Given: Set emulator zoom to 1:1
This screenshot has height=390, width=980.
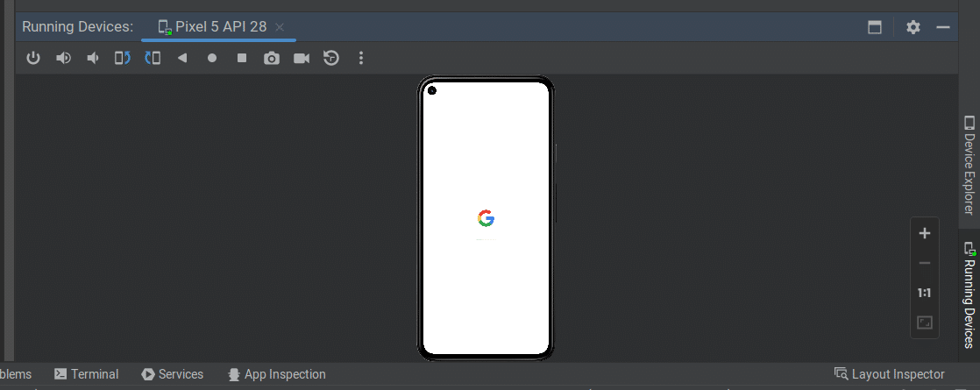Looking at the screenshot, I should click(925, 293).
